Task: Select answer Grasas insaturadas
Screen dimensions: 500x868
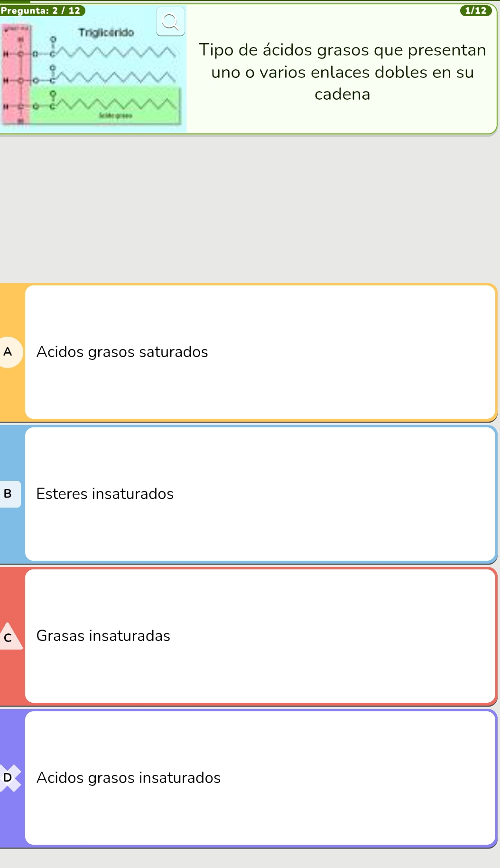Action: pos(103,636)
